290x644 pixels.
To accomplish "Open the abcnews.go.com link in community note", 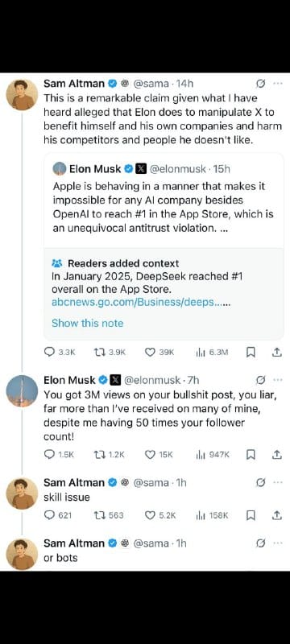I will [140, 303].
